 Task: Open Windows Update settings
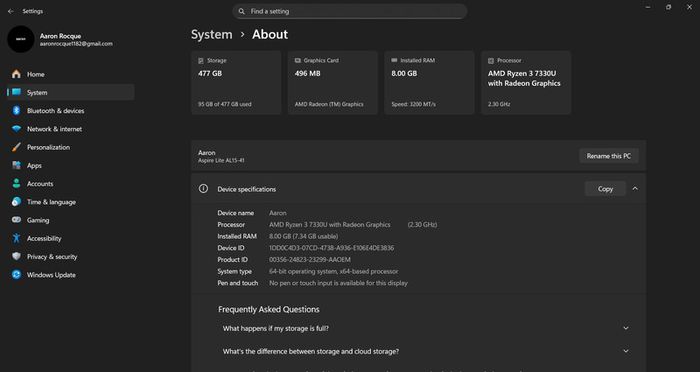(70, 275)
